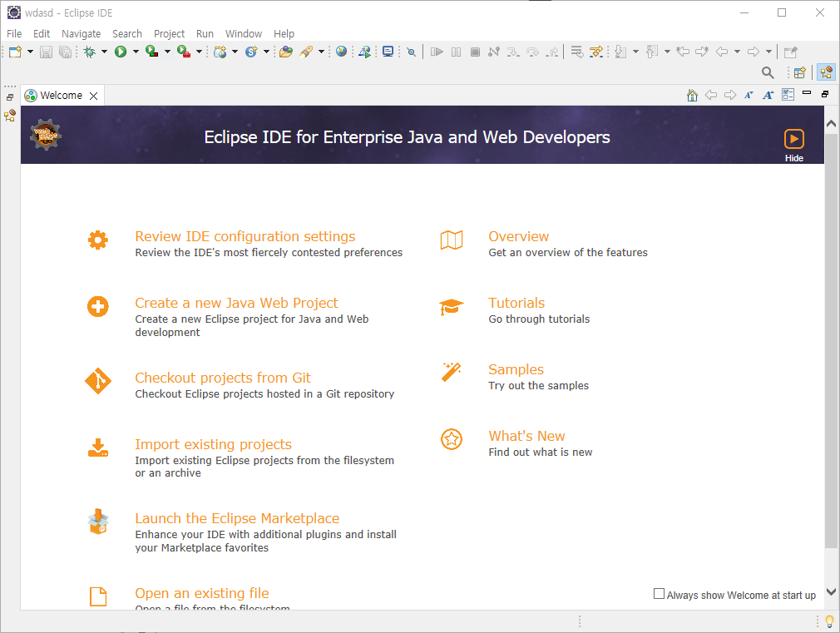
Task: Click the Search pen icon in toolbar
Action: [x=306, y=52]
